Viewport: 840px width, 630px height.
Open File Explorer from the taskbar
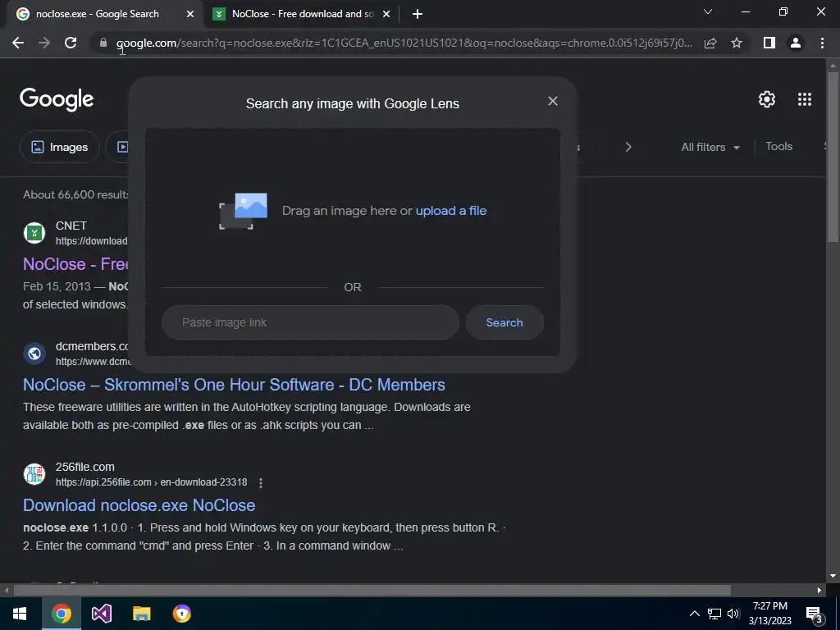click(141, 614)
